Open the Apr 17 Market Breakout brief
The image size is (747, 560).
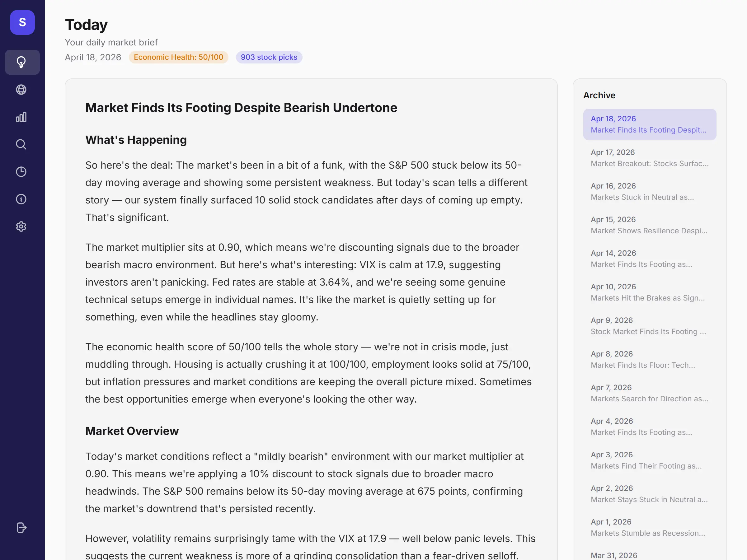(x=649, y=158)
